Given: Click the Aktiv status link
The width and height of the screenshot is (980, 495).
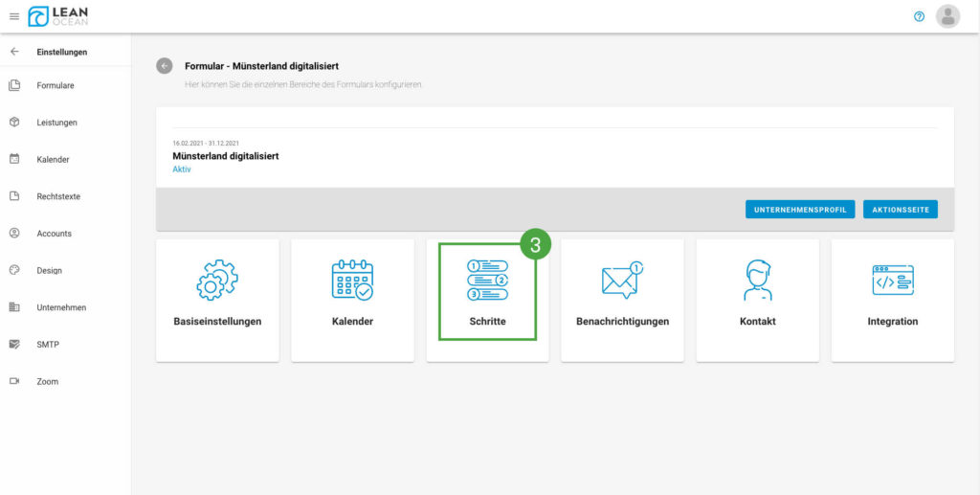Looking at the screenshot, I should coord(182,169).
